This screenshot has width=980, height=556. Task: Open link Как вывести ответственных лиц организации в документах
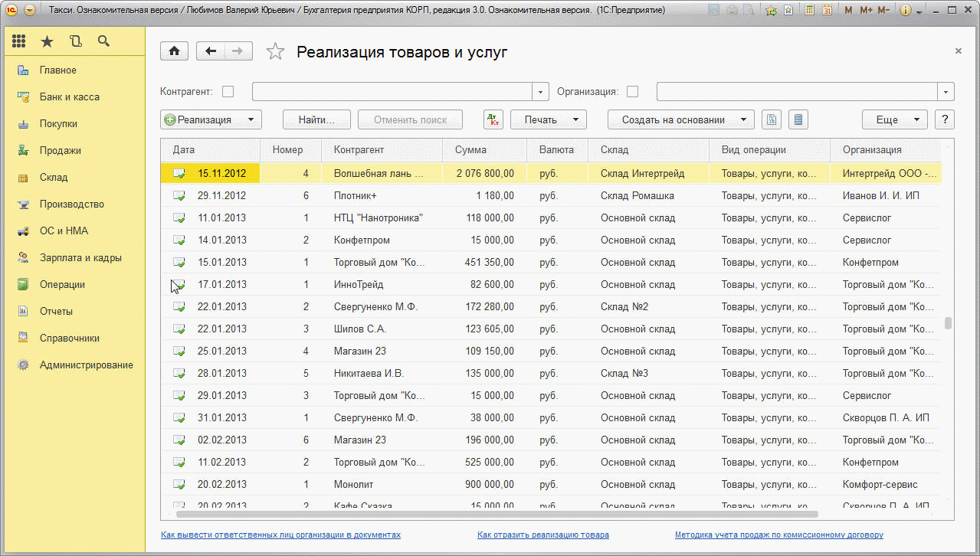(x=280, y=535)
